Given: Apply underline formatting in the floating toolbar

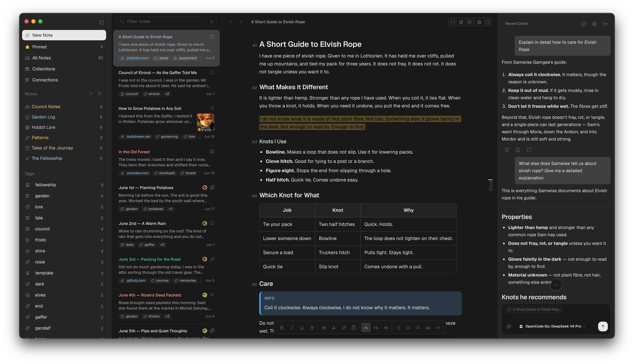Looking at the screenshot, I should [302, 327].
